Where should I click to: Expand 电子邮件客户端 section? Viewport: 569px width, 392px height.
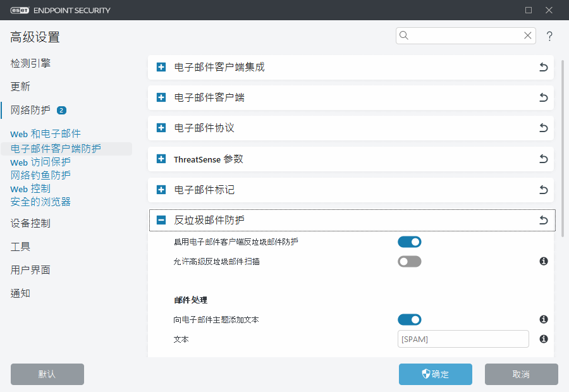tap(161, 97)
